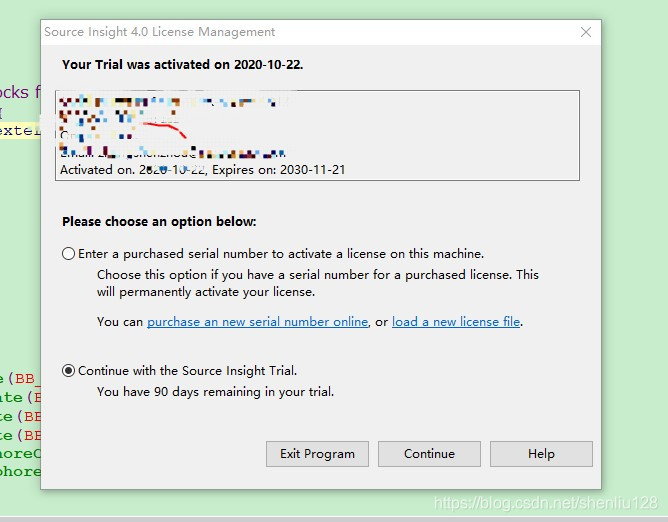Close the License Management dialog

pyautogui.click(x=586, y=32)
